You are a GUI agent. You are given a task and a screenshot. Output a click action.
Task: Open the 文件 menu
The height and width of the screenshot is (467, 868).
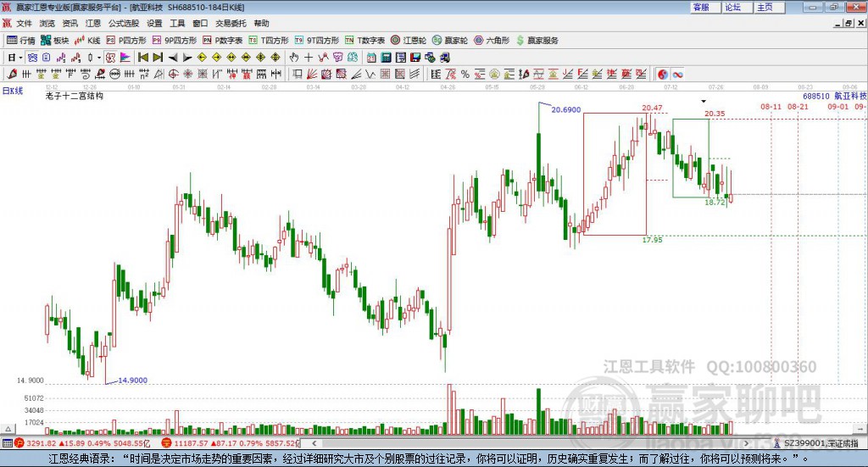point(25,23)
